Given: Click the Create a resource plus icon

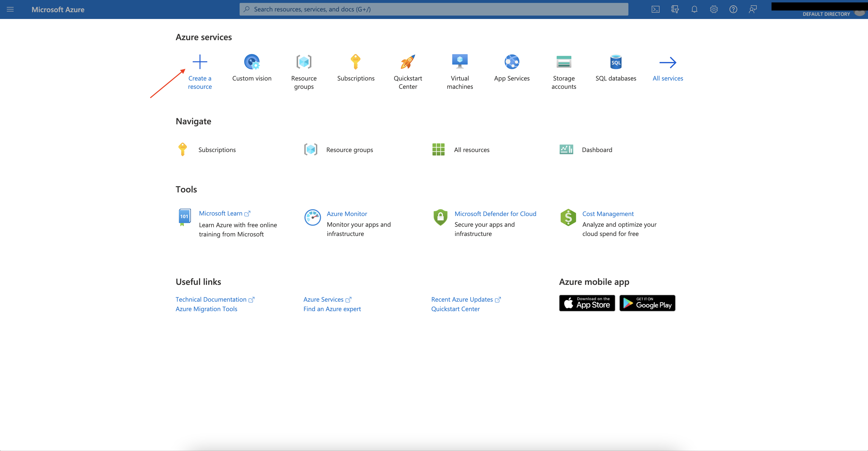Looking at the screenshot, I should [x=200, y=62].
